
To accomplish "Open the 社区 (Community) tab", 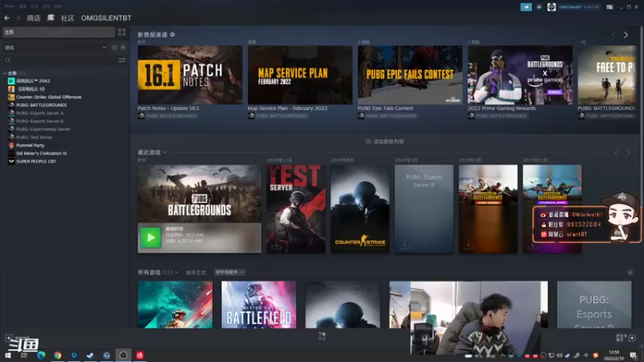I will (x=68, y=18).
